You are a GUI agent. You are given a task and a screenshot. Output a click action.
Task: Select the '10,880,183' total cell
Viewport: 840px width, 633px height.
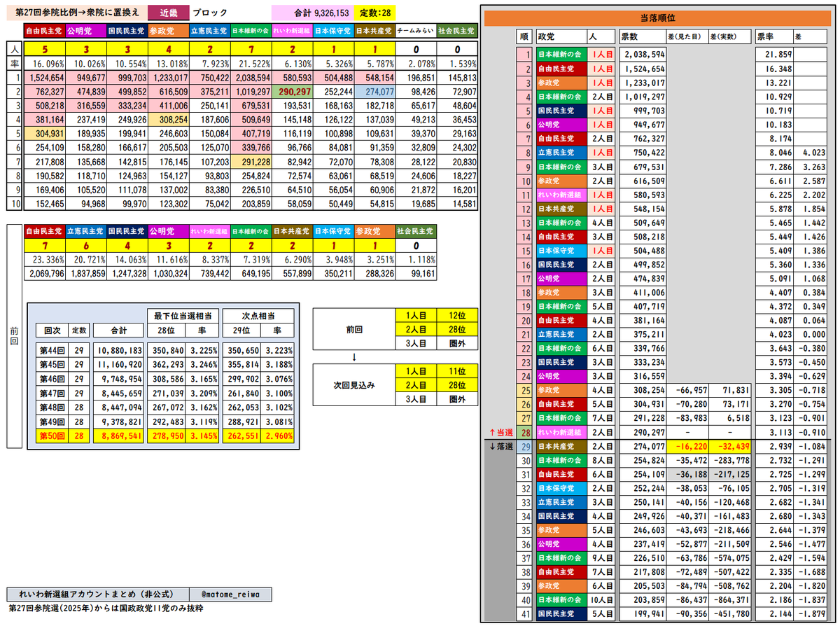[117, 349]
